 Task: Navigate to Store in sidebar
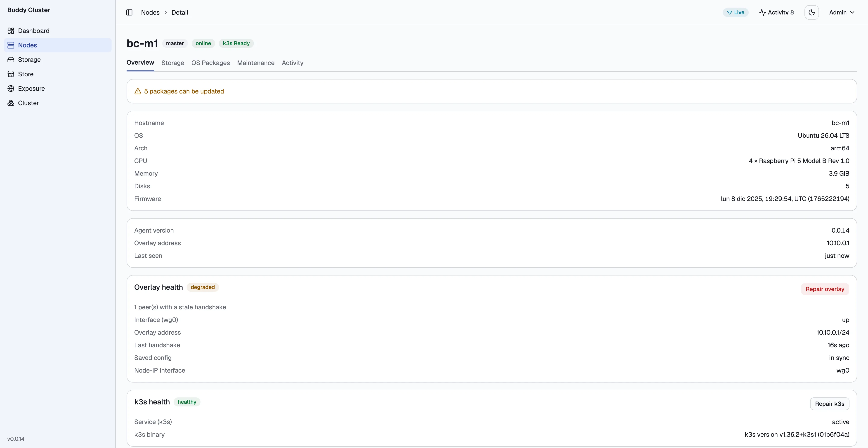[x=58, y=74]
